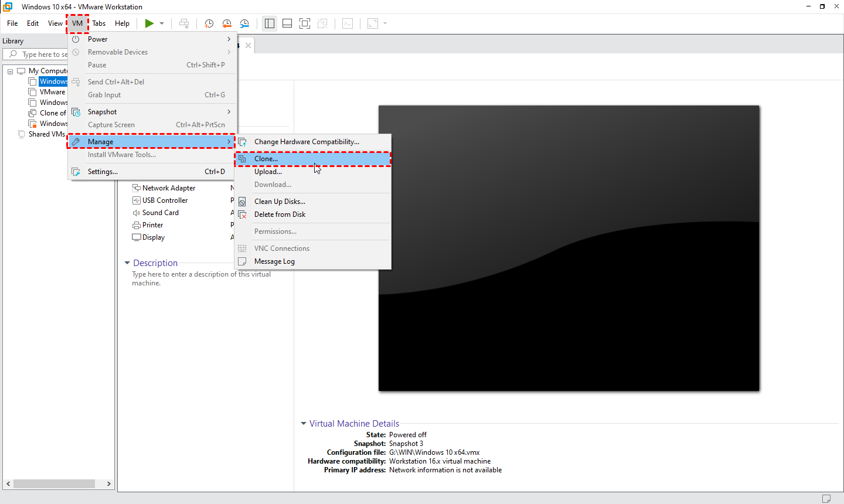Select Clone of VM in Library tree
Image resolution: width=844 pixels, height=504 pixels.
click(52, 113)
